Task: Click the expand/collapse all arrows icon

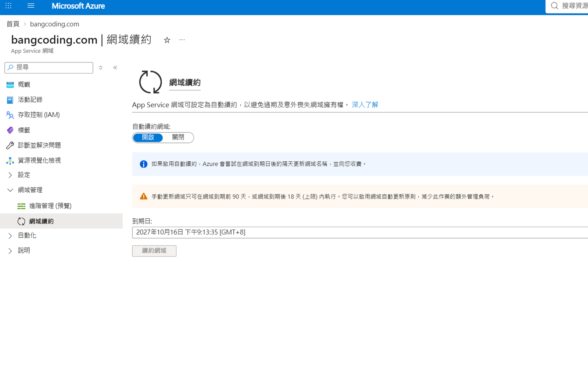Action: (x=101, y=68)
